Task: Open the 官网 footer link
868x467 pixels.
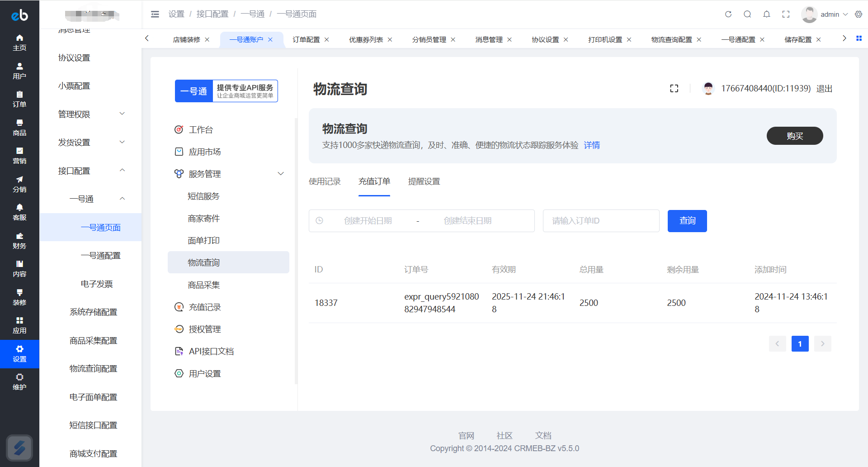Action: (466, 435)
